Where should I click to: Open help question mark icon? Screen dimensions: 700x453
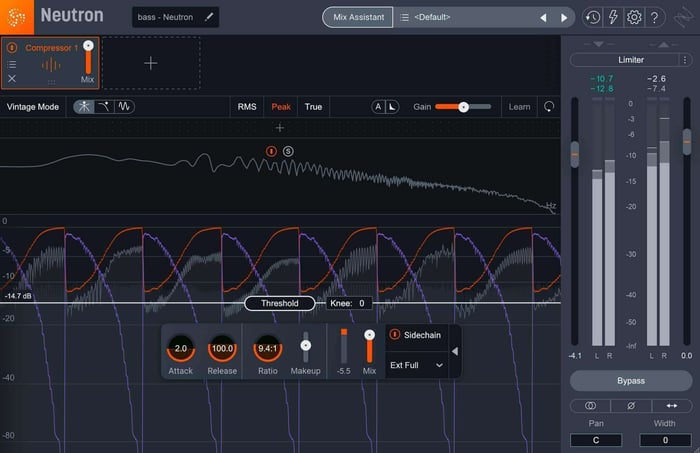(654, 17)
